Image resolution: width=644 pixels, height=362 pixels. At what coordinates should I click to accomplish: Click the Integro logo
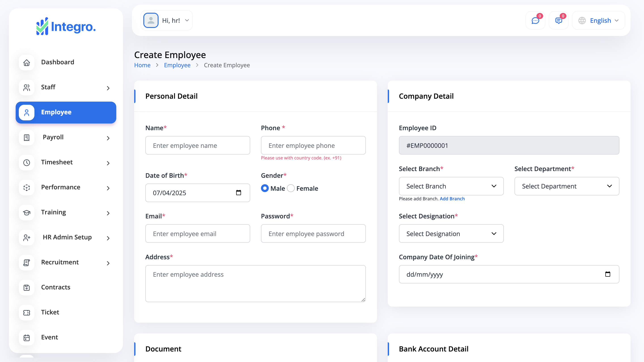[x=66, y=27]
